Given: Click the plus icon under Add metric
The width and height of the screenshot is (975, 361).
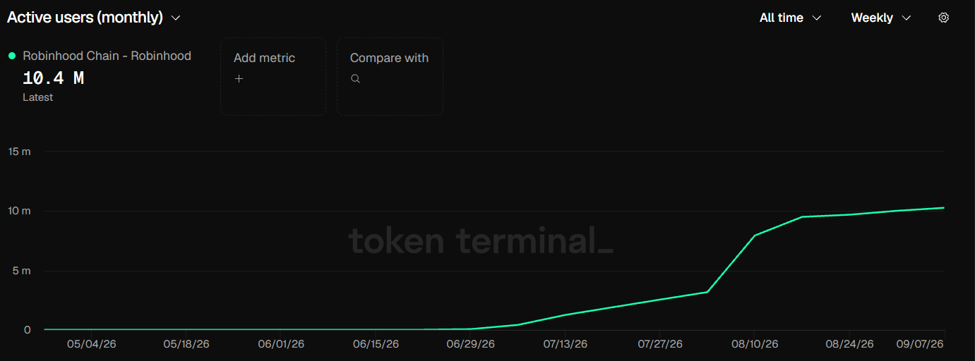Looking at the screenshot, I should pos(239,79).
